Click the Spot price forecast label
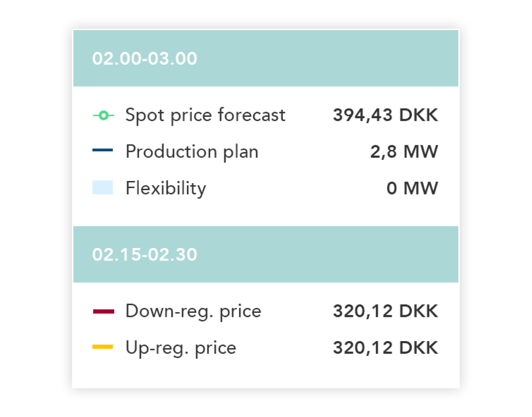 coord(205,115)
